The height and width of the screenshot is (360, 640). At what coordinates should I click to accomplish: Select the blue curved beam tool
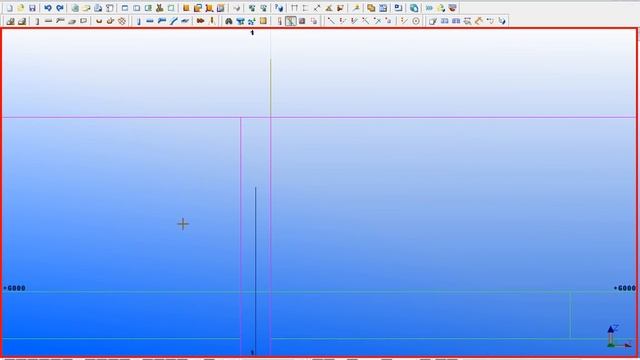click(x=173, y=21)
